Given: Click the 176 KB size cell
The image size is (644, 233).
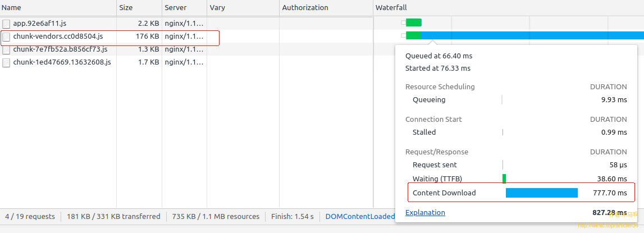Looking at the screenshot, I should (148, 36).
